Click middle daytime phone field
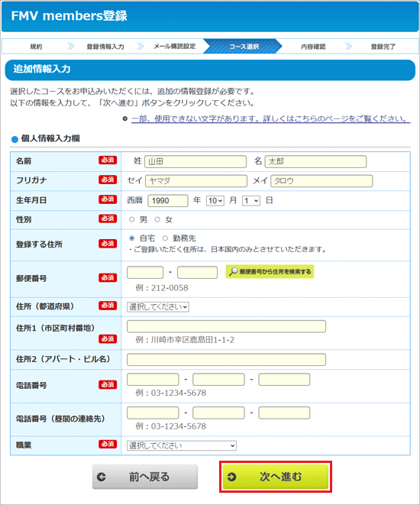 (219, 413)
